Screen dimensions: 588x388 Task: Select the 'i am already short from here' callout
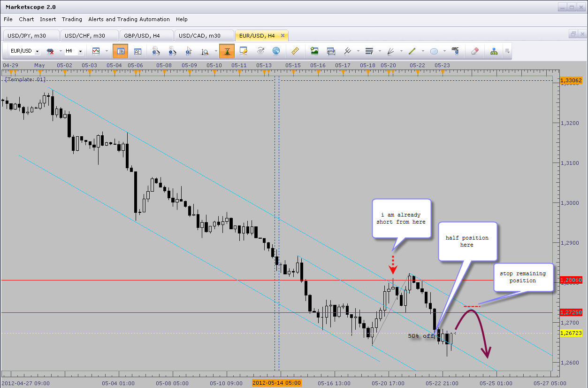click(401, 218)
